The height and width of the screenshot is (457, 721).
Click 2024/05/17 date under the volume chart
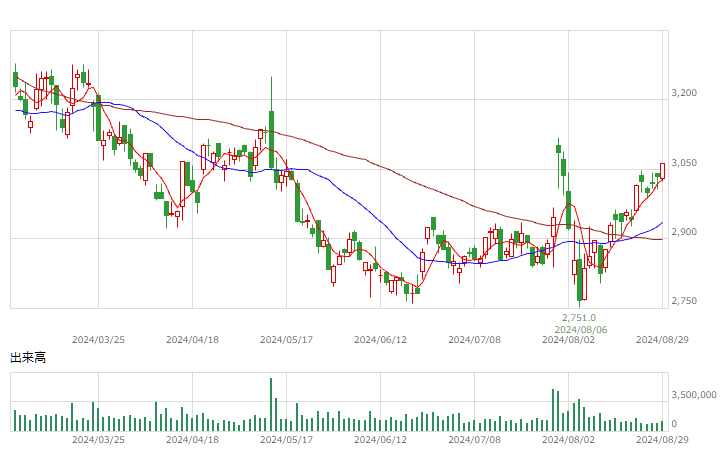pos(286,440)
